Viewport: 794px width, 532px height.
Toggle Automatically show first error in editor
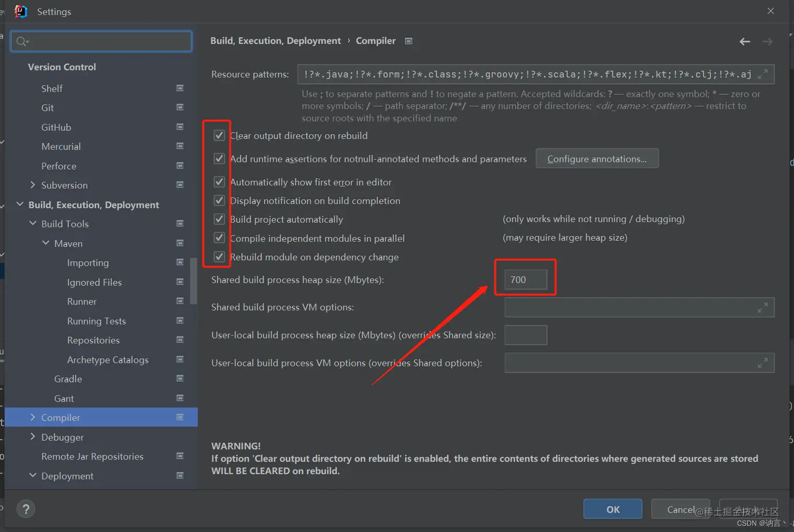tap(220, 182)
